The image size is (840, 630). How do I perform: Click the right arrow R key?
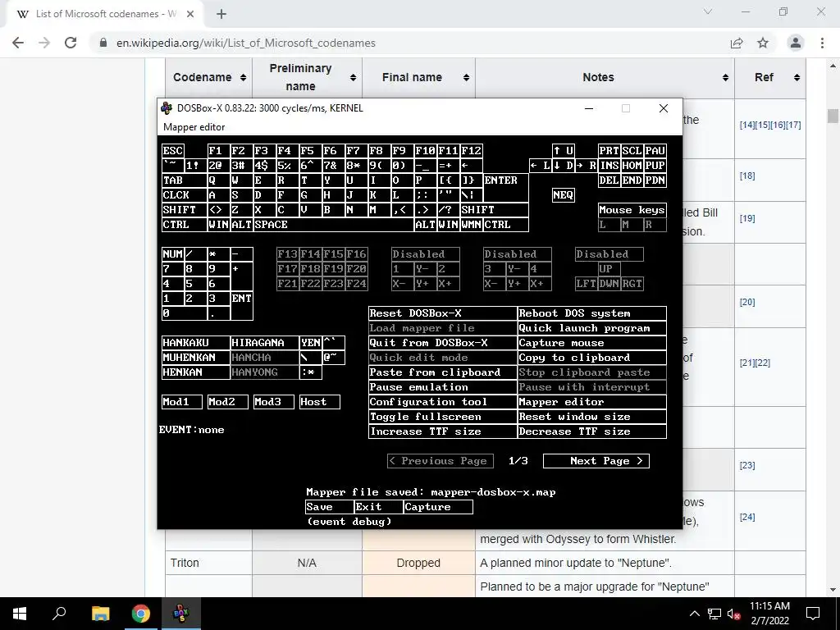[x=586, y=166]
